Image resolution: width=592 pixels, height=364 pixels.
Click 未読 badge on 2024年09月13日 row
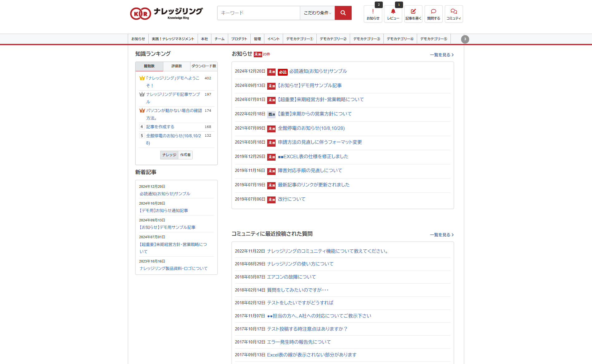click(x=272, y=86)
